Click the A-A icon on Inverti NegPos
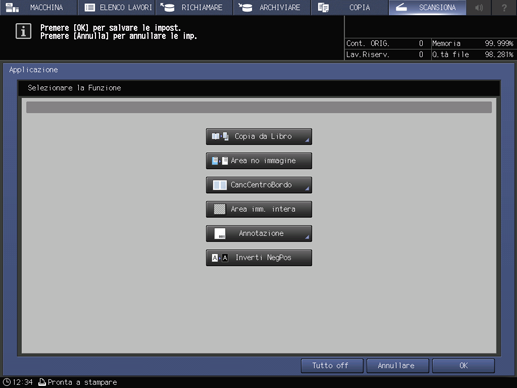 (220, 258)
